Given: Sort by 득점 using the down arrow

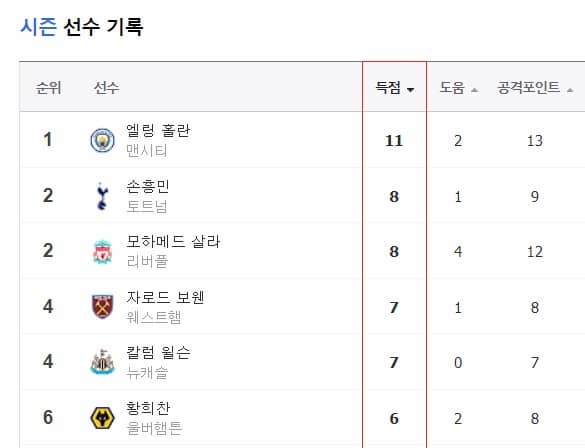Looking at the screenshot, I should point(410,90).
